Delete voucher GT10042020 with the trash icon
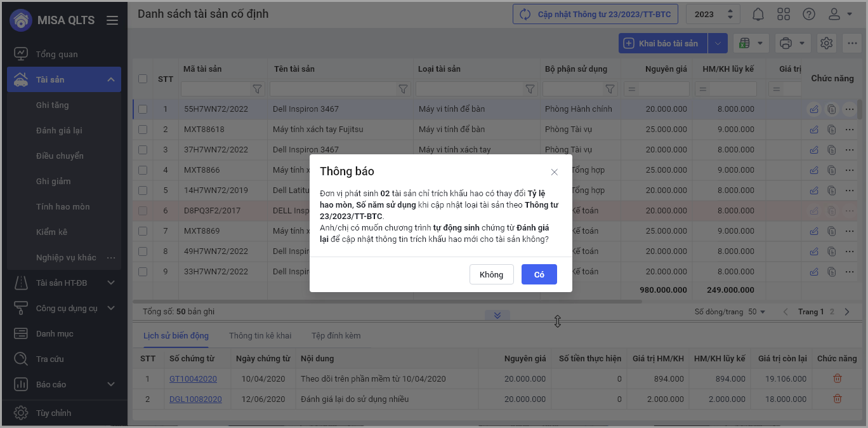This screenshot has width=868, height=428. click(x=837, y=379)
